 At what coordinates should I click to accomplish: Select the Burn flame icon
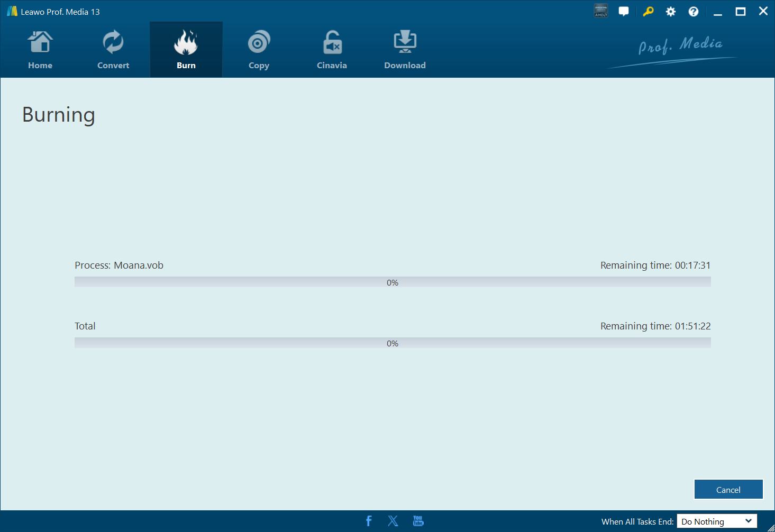[186, 43]
